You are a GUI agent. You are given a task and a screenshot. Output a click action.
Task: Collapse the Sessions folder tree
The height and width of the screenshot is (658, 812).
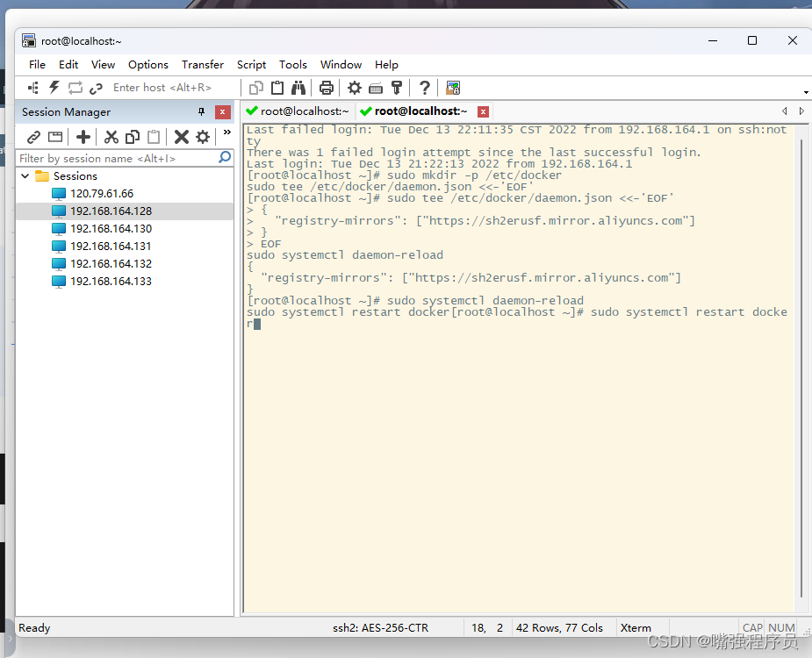click(x=25, y=176)
